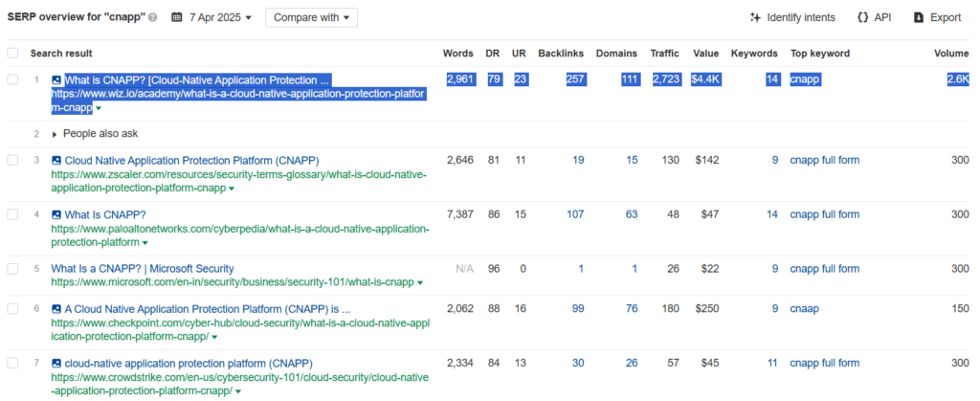Image resolution: width=980 pixels, height=401 pixels.
Task: Click the 'cnaap' top keyword link
Action: tap(804, 309)
